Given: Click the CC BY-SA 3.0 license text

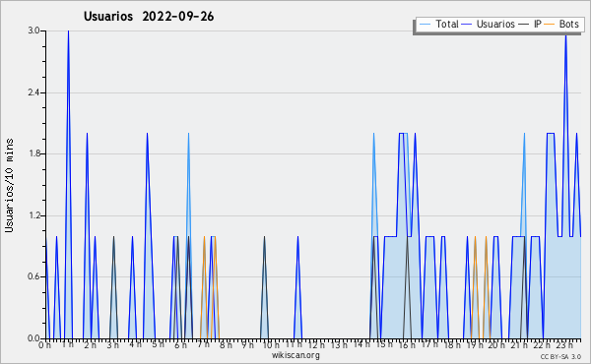Looking at the screenshot, I should click(x=560, y=357).
